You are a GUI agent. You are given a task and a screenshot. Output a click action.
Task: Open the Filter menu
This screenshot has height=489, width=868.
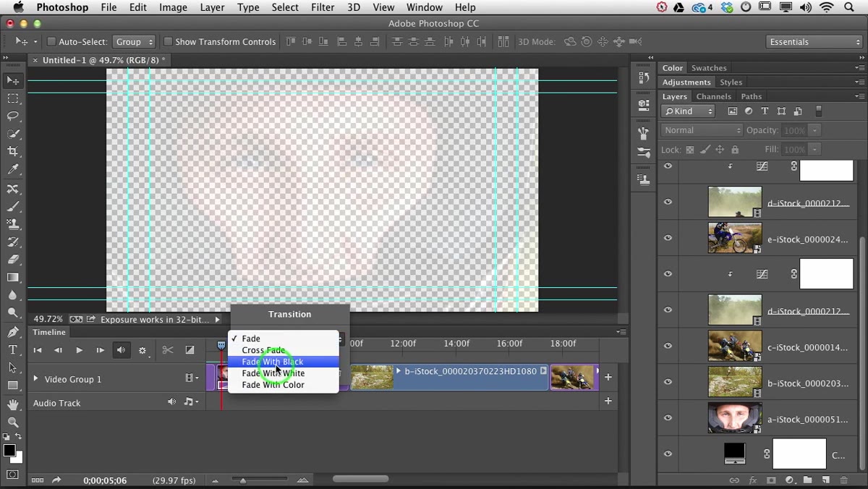323,7
